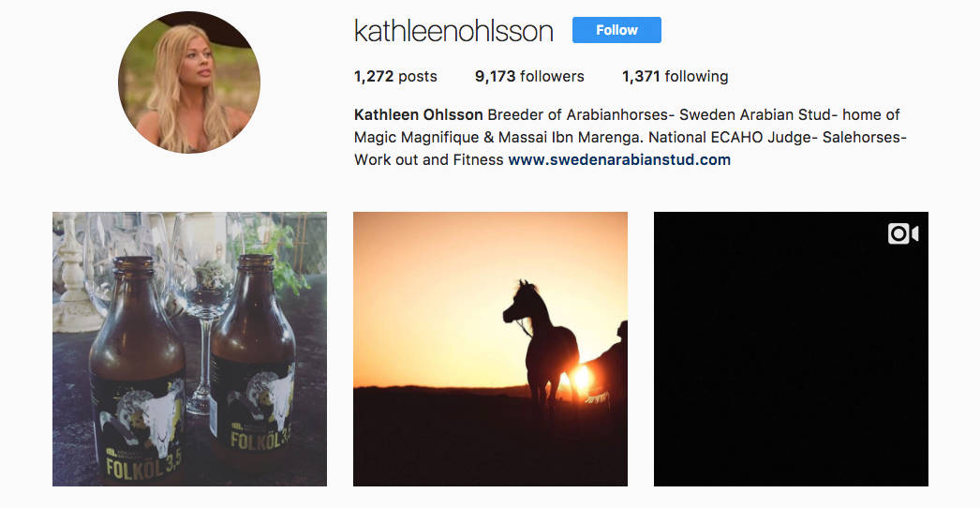The image size is (980, 508).
Task: Click the video camera icon on dark post
Action: click(903, 234)
